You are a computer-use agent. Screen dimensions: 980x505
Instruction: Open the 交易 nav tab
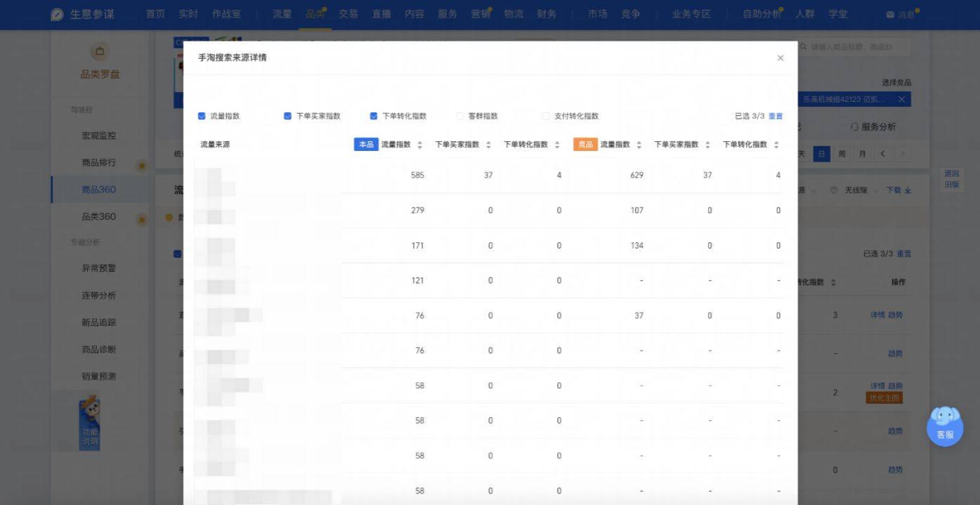tap(348, 14)
